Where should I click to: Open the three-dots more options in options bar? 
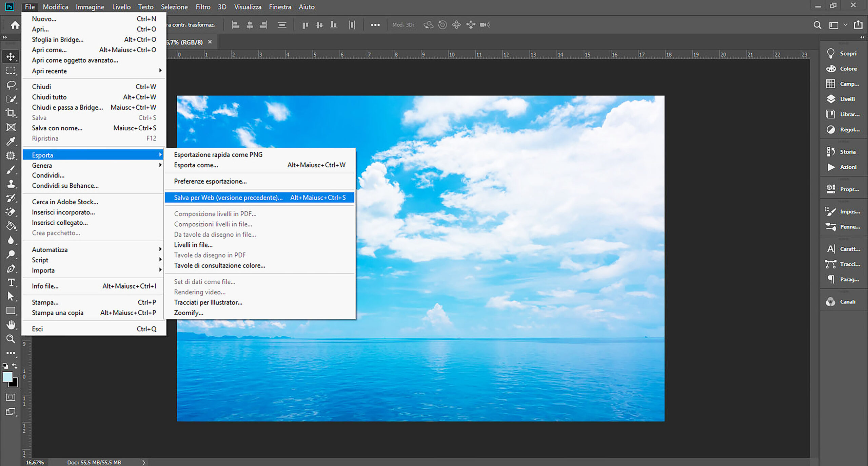coord(375,25)
